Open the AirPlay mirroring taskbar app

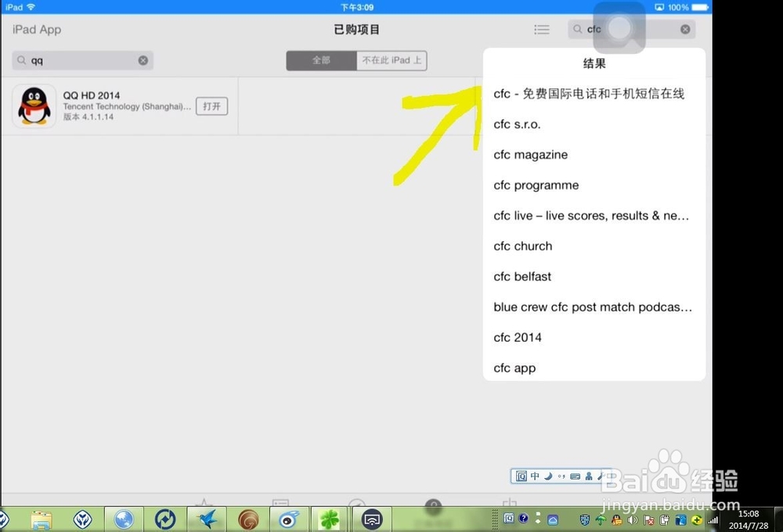click(x=371, y=520)
